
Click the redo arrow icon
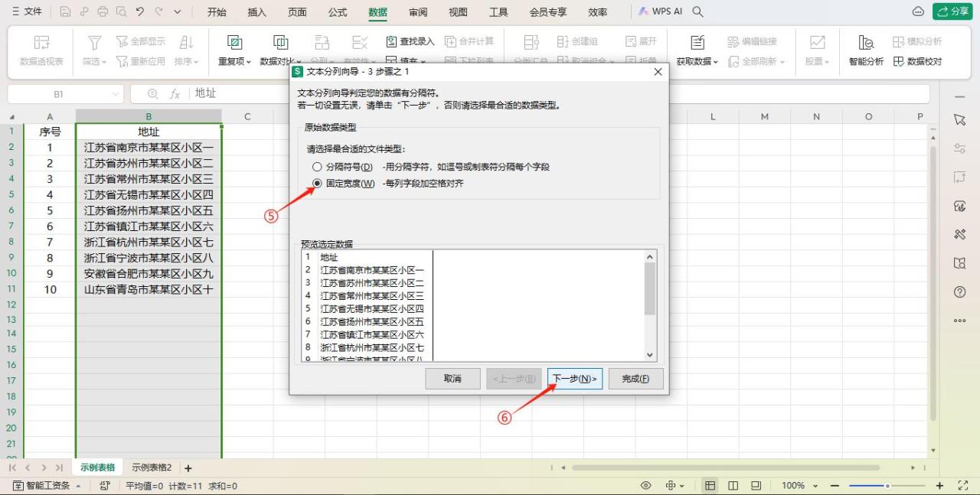[x=158, y=12]
